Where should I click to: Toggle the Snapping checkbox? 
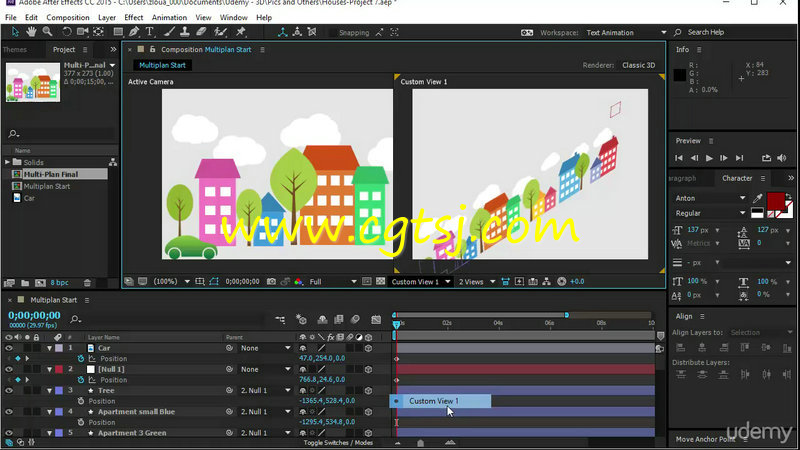(333, 33)
